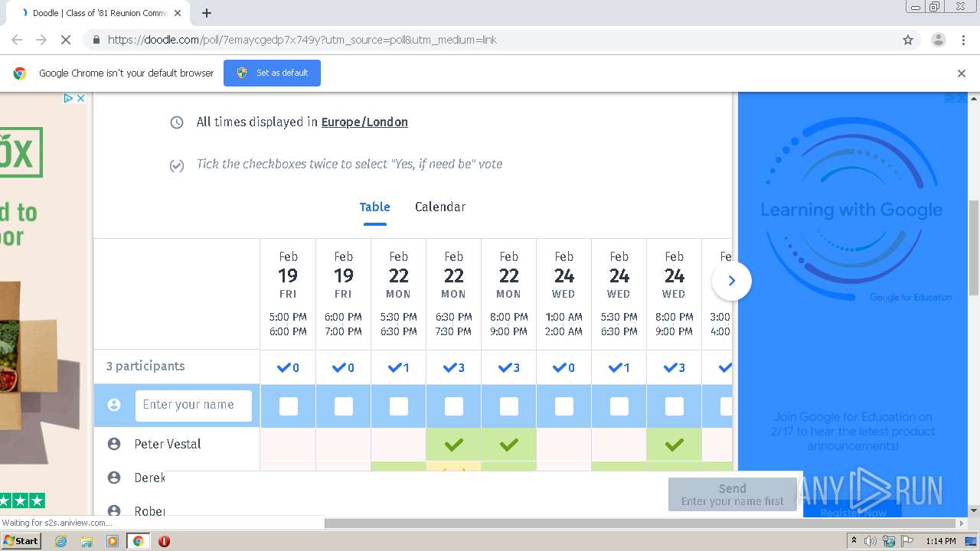The width and height of the screenshot is (980, 551).
Task: Open the volume icon in system tray
Action: [871, 541]
